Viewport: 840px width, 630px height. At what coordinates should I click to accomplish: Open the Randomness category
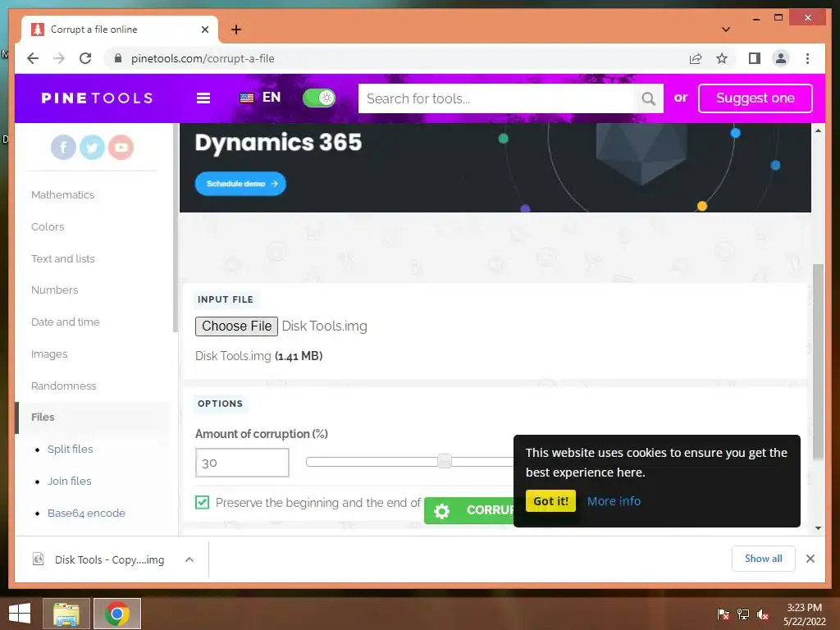coord(64,386)
